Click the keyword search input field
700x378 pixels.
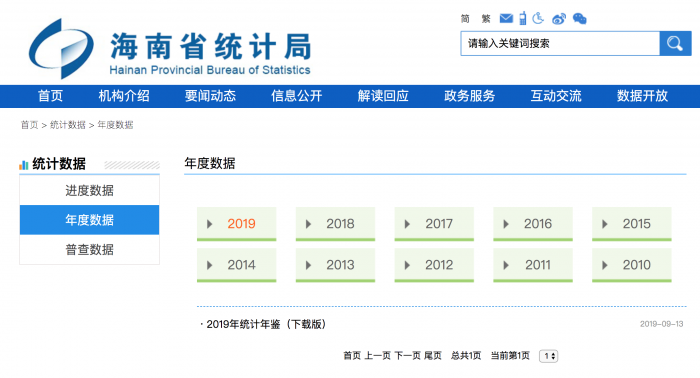560,43
